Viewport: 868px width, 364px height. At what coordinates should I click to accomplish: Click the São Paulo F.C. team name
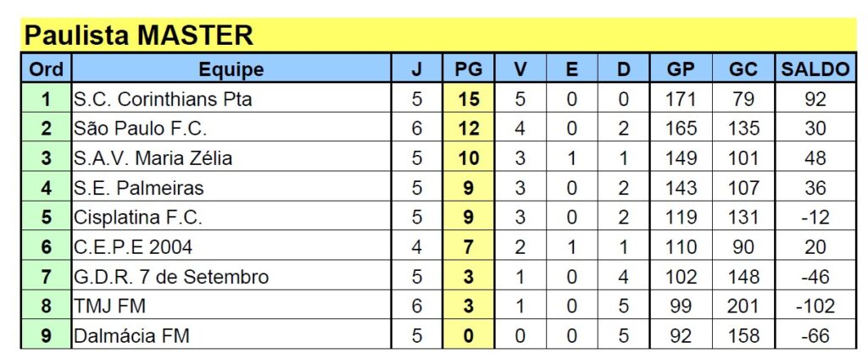point(141,129)
